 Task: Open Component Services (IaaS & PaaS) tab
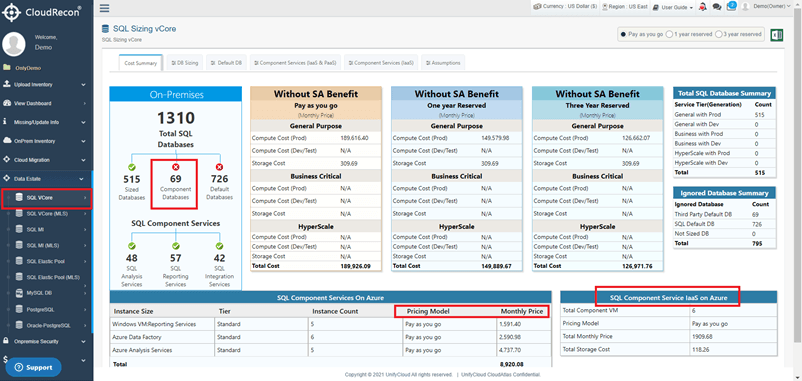click(x=295, y=63)
